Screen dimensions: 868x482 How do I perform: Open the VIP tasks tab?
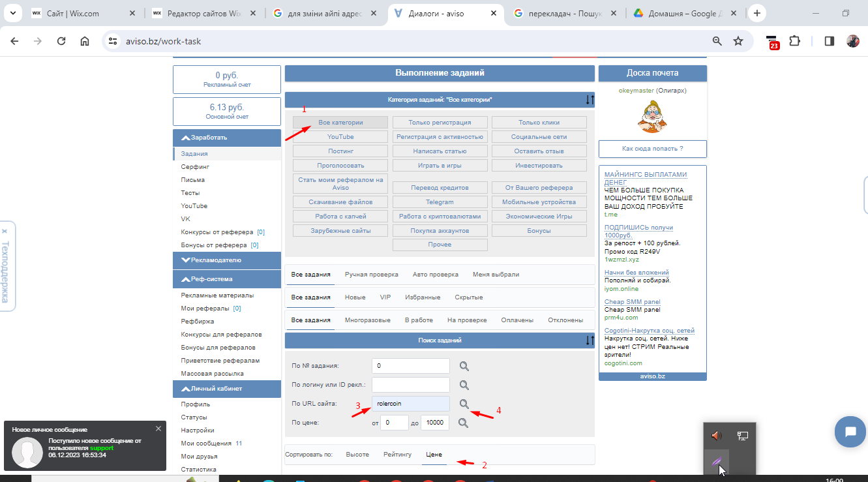[x=385, y=297]
